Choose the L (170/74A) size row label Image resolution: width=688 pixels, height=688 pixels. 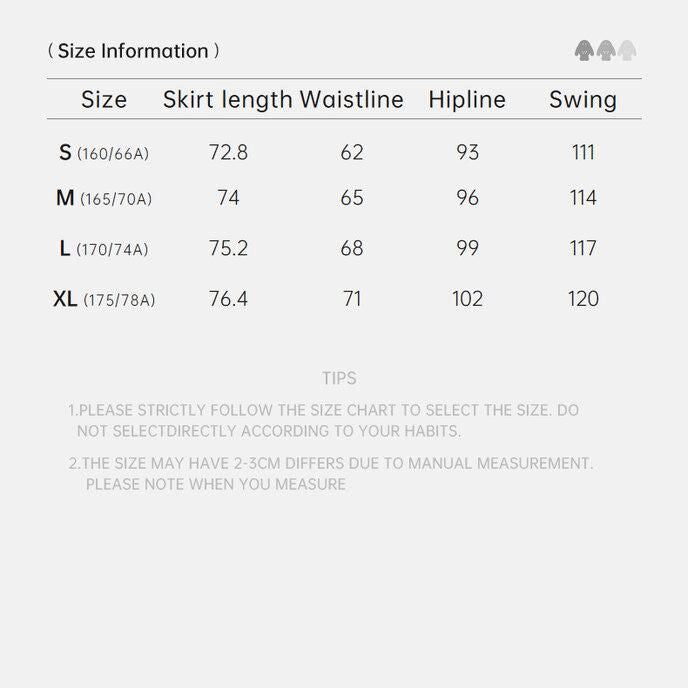tap(104, 249)
